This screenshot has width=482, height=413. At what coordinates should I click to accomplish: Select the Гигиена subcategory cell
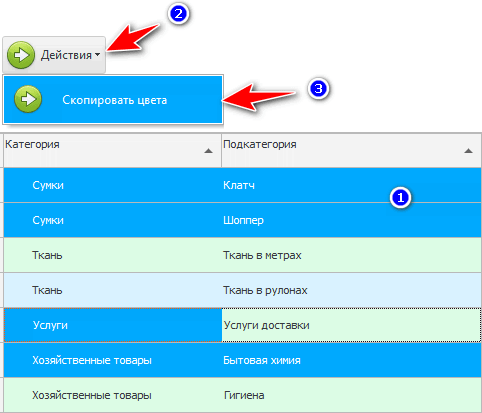pyautogui.click(x=351, y=395)
